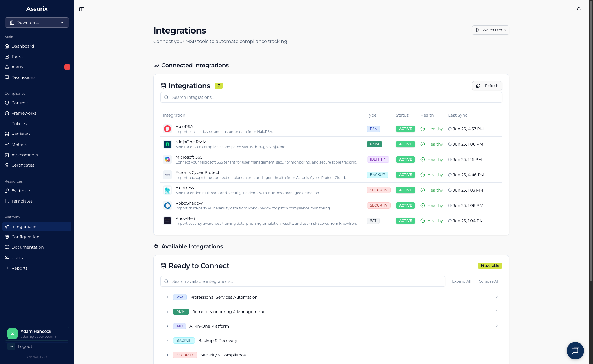
Task: Open Discussions in the sidebar
Action: (37, 77)
